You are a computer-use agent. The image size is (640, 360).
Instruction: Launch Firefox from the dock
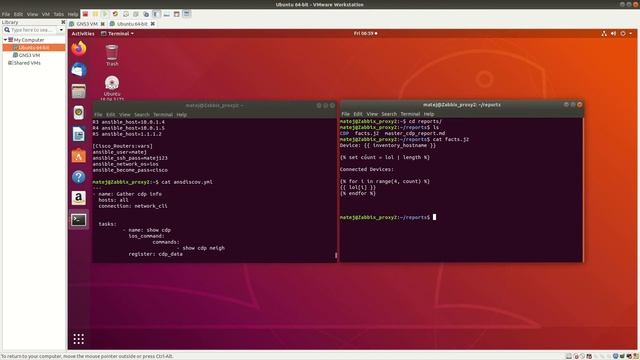point(79,49)
